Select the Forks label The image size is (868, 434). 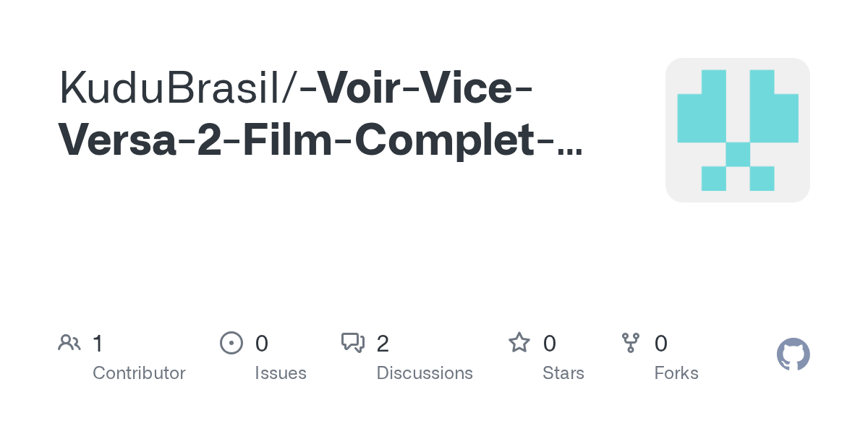tap(676, 373)
